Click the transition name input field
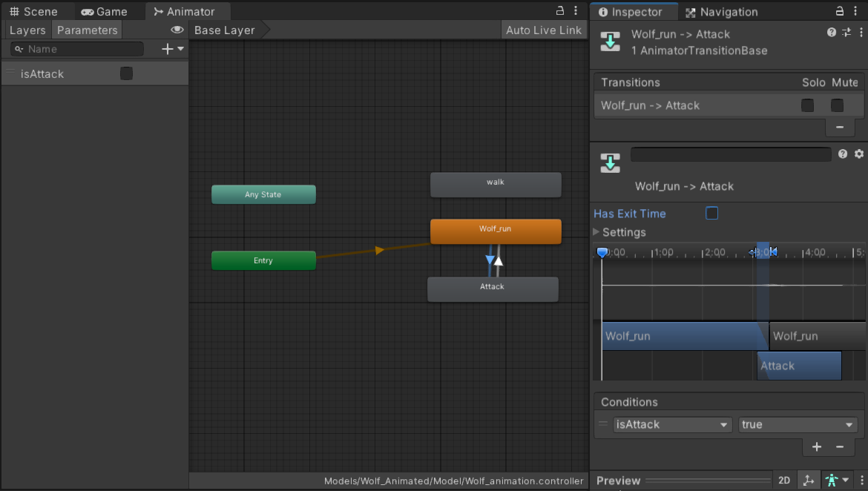 click(731, 154)
